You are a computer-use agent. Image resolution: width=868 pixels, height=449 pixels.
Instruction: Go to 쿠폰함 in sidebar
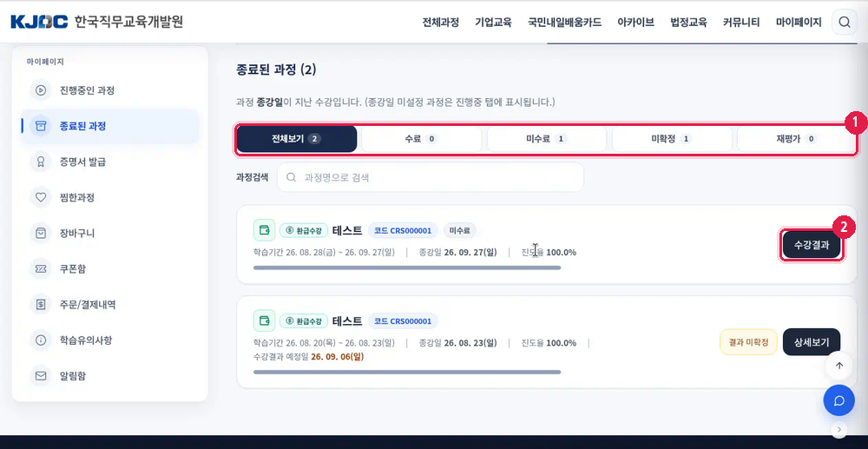pyautogui.click(x=109, y=268)
